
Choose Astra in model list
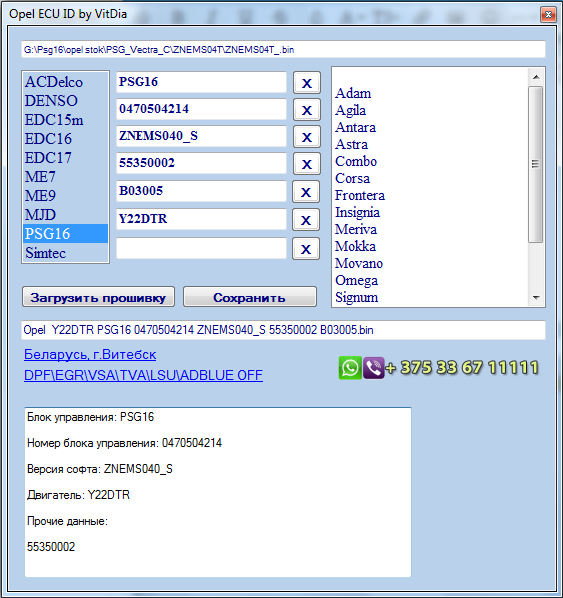coord(352,144)
